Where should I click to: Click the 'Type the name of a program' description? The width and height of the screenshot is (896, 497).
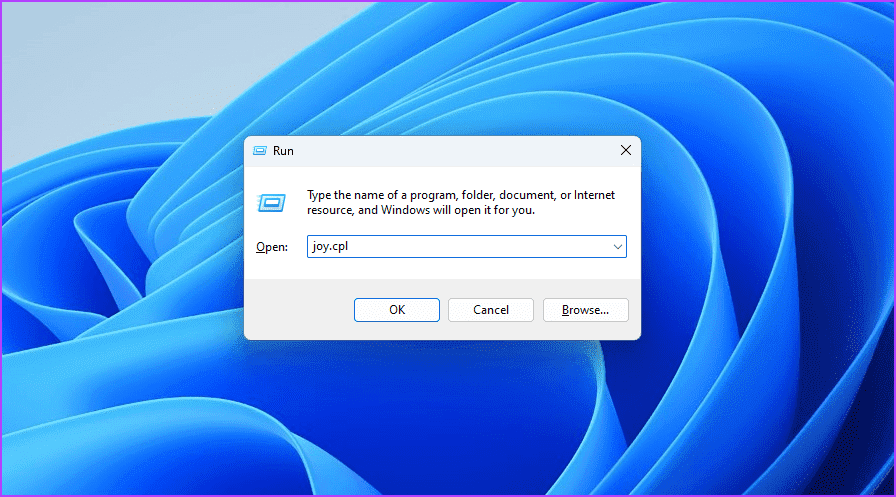pos(461,202)
